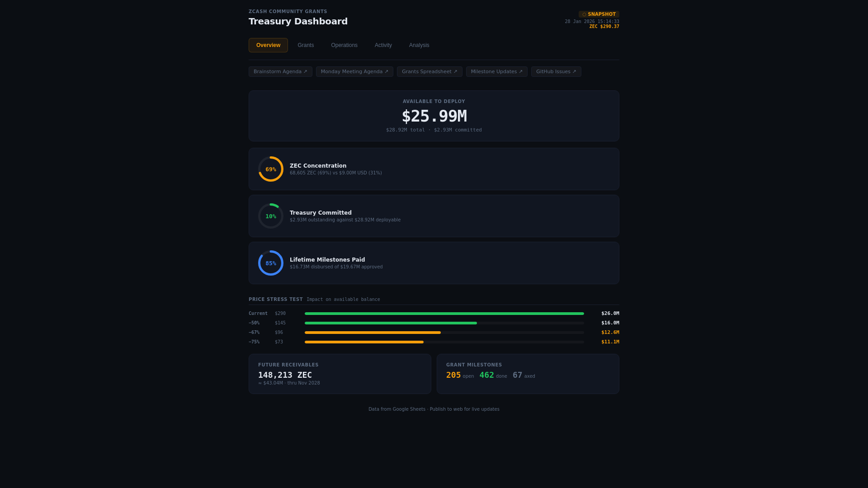Click the Lifetime Milestones Paid title

click(x=327, y=260)
